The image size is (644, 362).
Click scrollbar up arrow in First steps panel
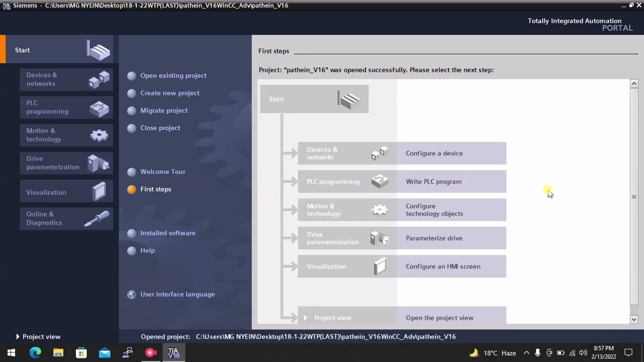tap(634, 83)
